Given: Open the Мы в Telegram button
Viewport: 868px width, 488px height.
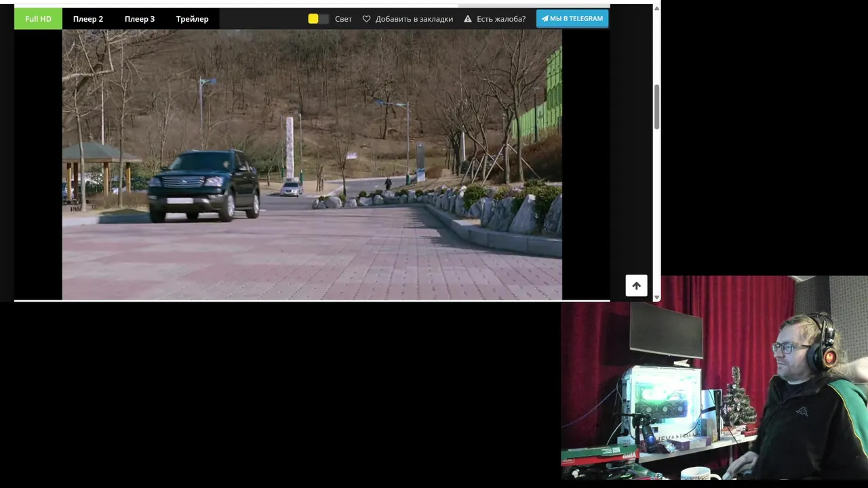Looking at the screenshot, I should coord(572,18).
